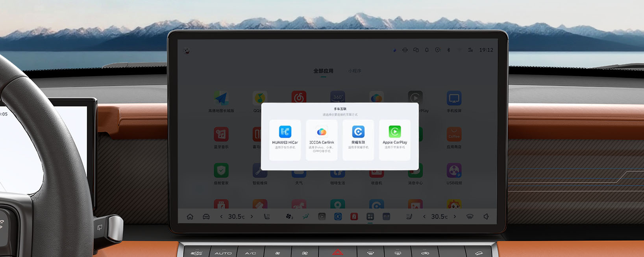
Task: Switch to the 小程序 tab
Action: pos(354,71)
